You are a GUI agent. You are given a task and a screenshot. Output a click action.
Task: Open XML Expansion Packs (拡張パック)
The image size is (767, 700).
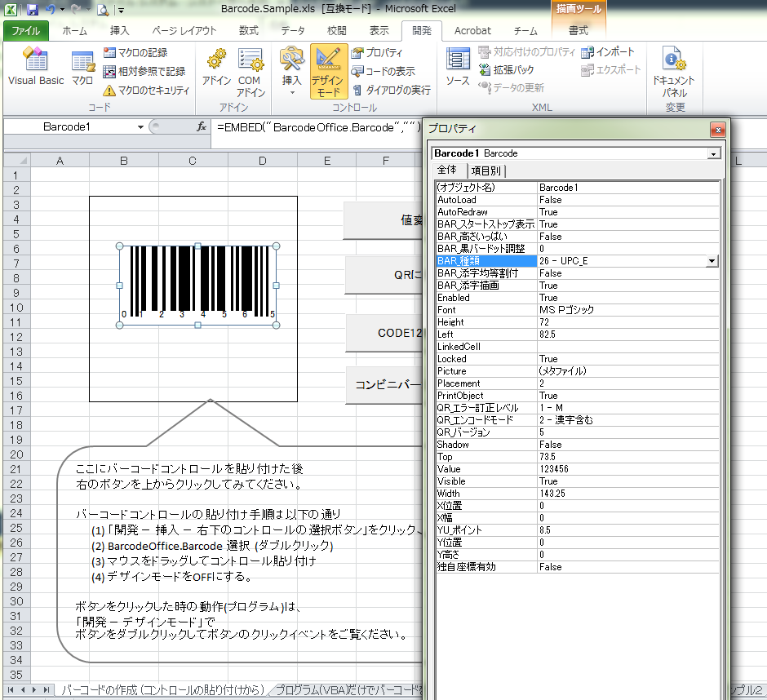click(x=506, y=70)
